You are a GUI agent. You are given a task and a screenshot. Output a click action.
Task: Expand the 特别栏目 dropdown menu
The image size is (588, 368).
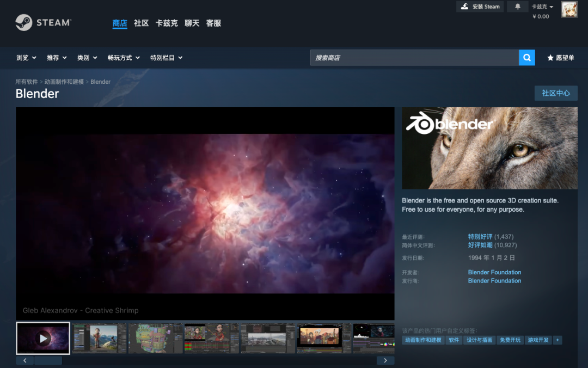click(x=167, y=58)
